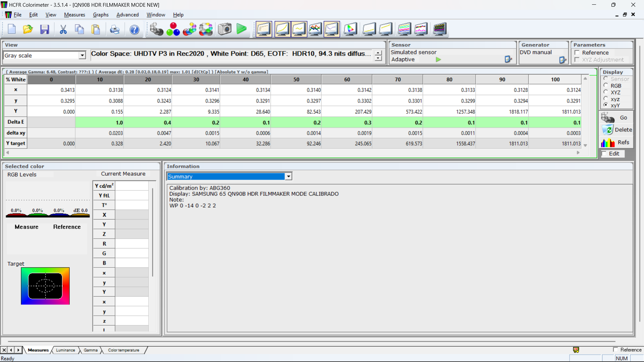
Task: Open CIE diagram graph toolbar icon
Action: 350,29
